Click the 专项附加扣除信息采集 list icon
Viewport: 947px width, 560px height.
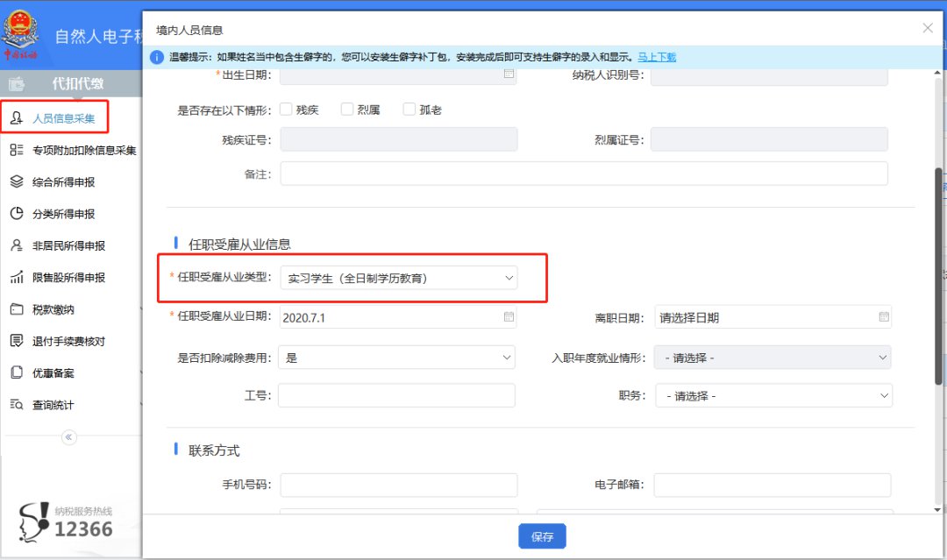(17, 150)
